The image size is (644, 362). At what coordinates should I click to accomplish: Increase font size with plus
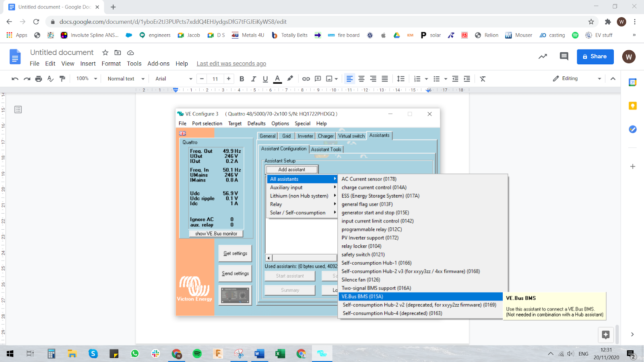click(229, 79)
